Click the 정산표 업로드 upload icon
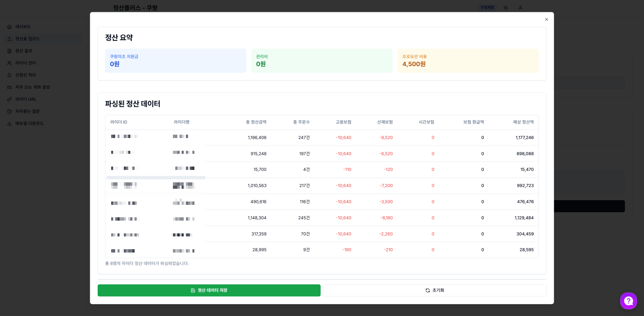This screenshot has height=316, width=644. (x=9, y=39)
